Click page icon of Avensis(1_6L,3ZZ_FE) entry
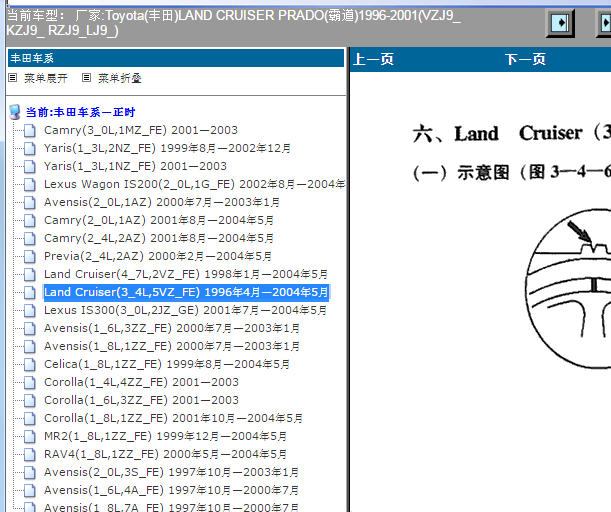 click(x=30, y=328)
